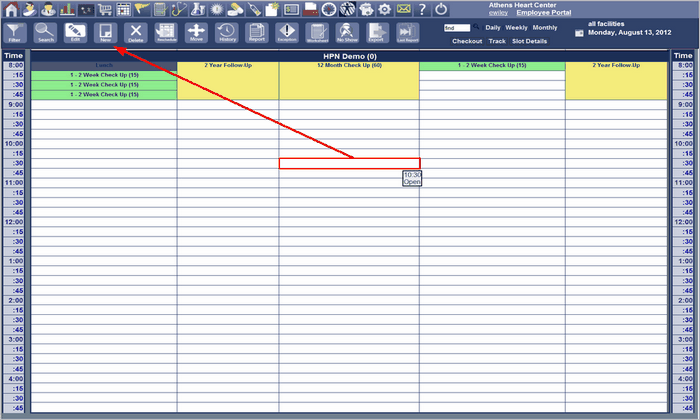Viewport: 700px width, 420px height.
Task: Click the Export icon
Action: pos(376,34)
